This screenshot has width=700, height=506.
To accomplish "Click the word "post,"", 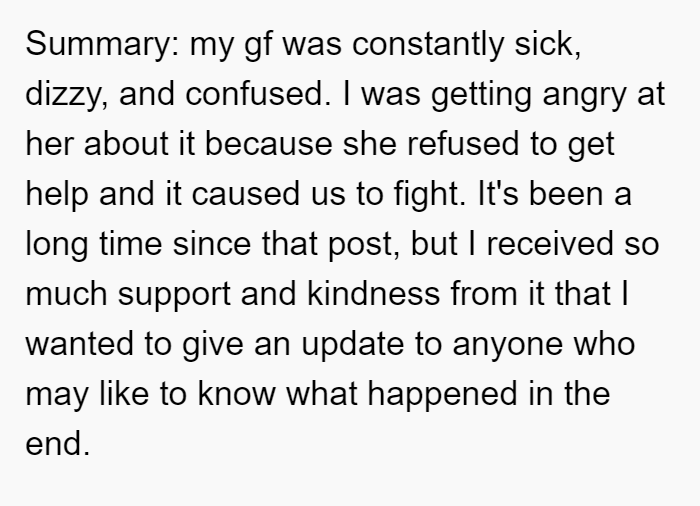I will [x=364, y=244].
